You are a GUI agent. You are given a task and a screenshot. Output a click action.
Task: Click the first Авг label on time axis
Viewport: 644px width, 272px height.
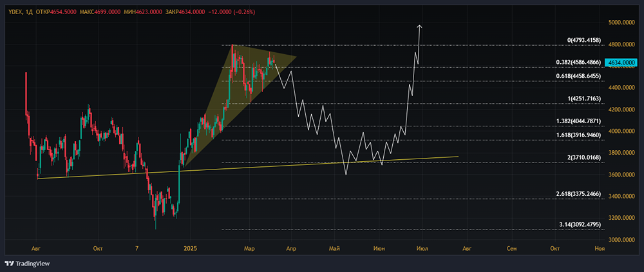pyautogui.click(x=36, y=249)
